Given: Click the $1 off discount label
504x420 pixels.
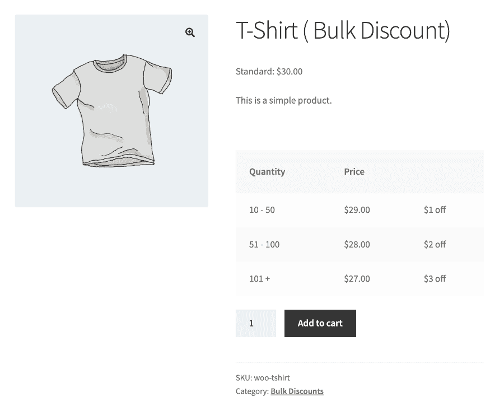Looking at the screenshot, I should click(x=435, y=210).
